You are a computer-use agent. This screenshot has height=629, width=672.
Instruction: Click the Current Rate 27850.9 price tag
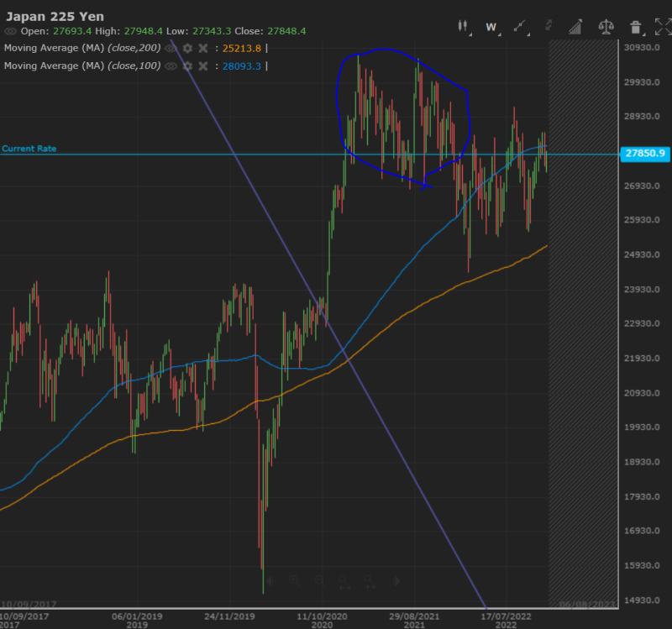[x=645, y=154]
